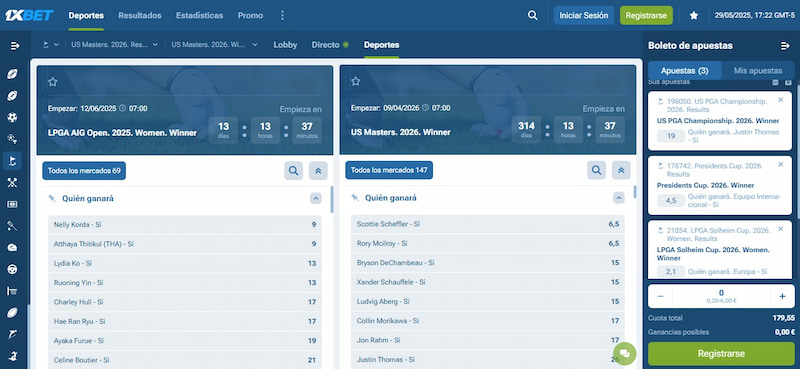Click the Iniciar Sesión button
This screenshot has height=369, width=800.
click(x=584, y=15)
